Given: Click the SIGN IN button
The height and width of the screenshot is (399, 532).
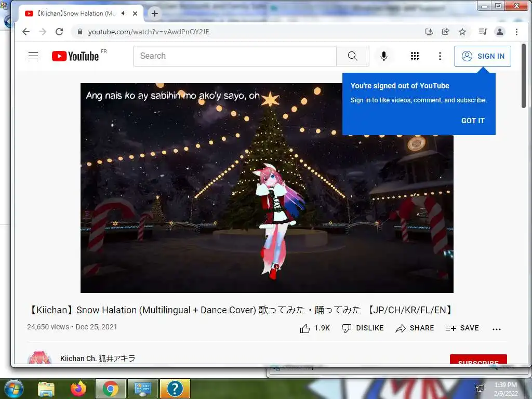Looking at the screenshot, I should point(483,56).
